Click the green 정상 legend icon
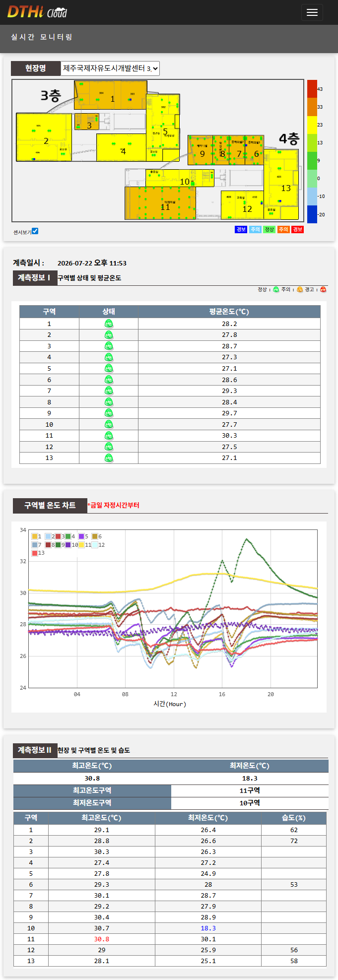This screenshot has height=980, width=338. click(276, 290)
